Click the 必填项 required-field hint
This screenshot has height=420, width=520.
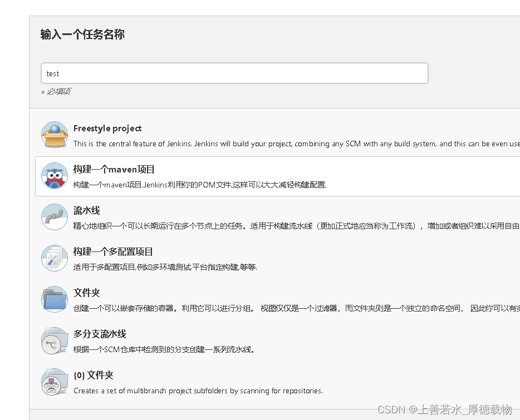tap(56, 91)
